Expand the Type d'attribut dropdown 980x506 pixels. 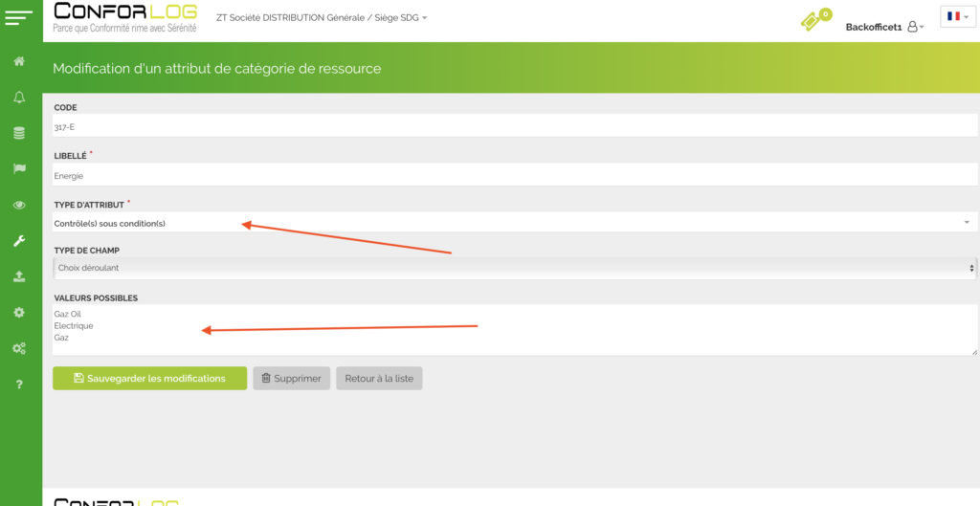pyautogui.click(x=515, y=223)
